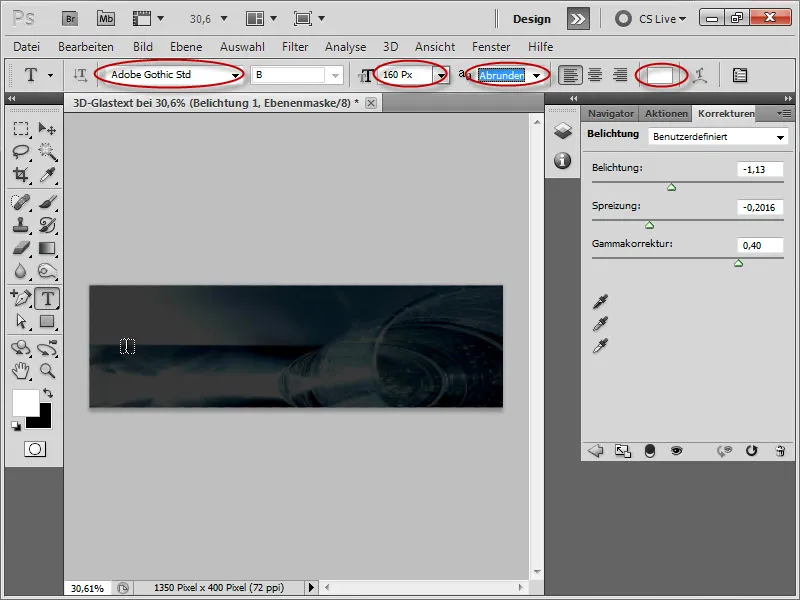Select the Gradient tool
This screenshot has height=600, width=800.
tap(47, 248)
